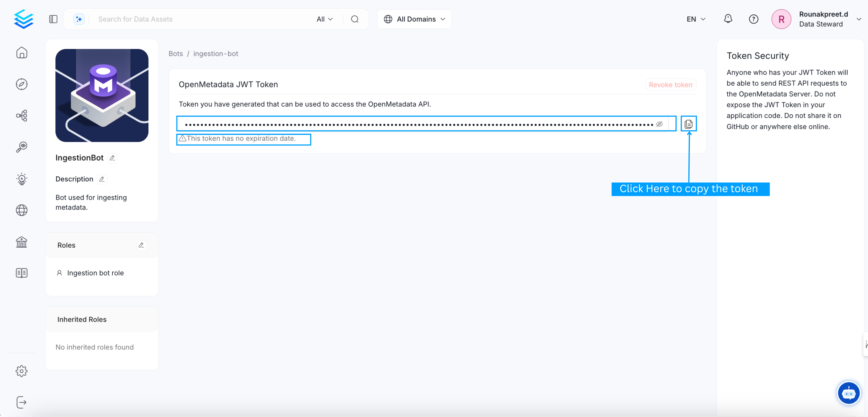
Task: Open the Rounakpreet.d account menu
Action: (x=823, y=19)
